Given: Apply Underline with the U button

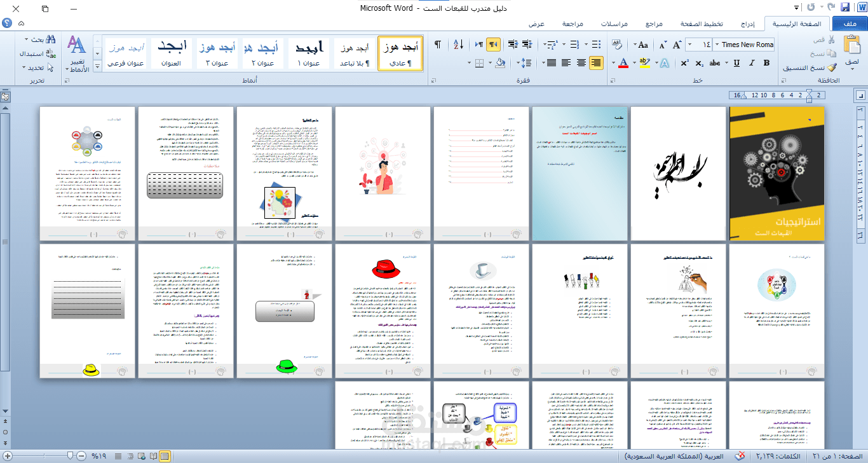Looking at the screenshot, I should point(736,63).
